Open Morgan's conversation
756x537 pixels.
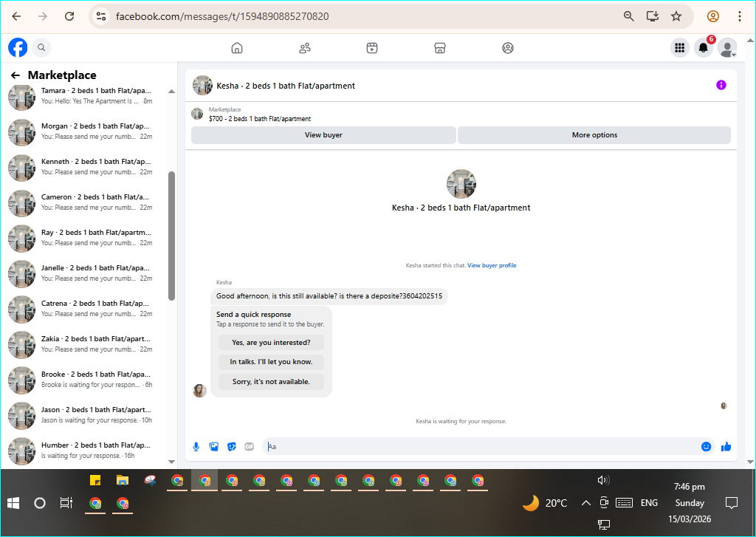[x=87, y=131]
